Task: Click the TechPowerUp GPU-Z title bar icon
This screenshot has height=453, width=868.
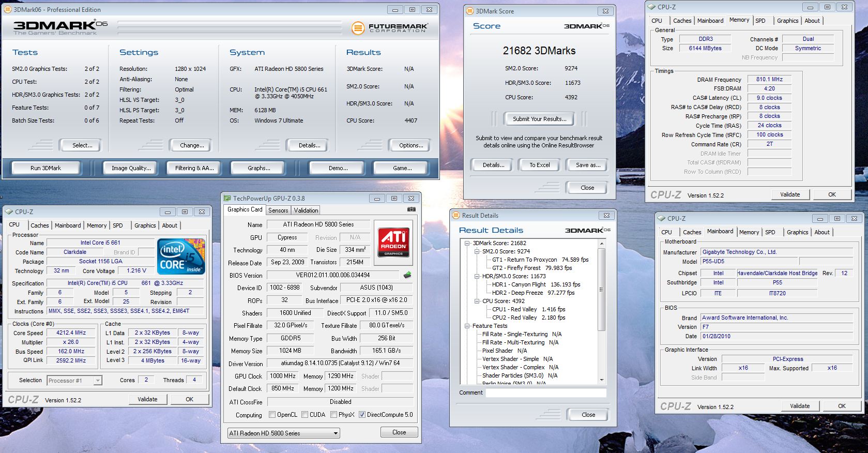Action: tap(227, 198)
